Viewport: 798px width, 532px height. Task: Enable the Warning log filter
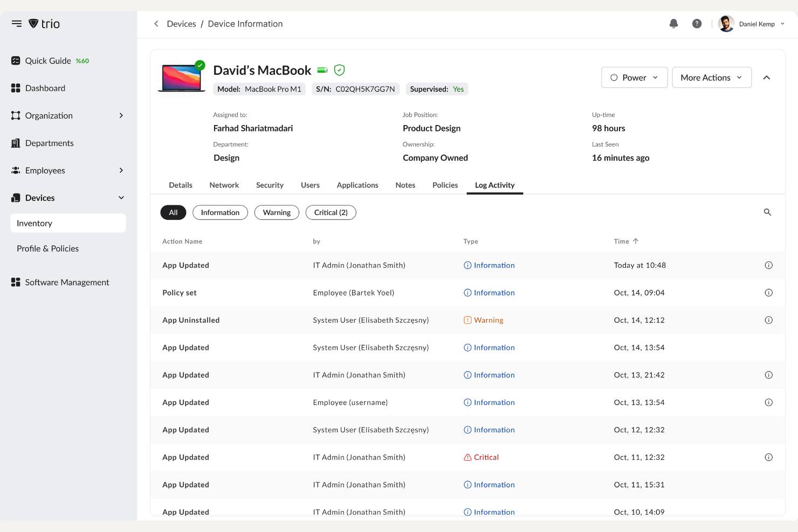(x=277, y=212)
